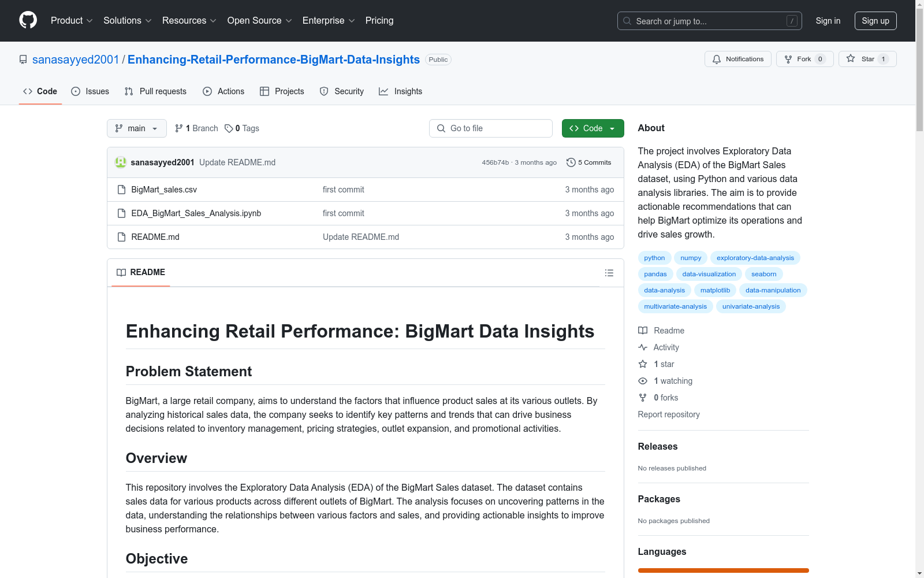Focus the Go to file field

[491, 128]
